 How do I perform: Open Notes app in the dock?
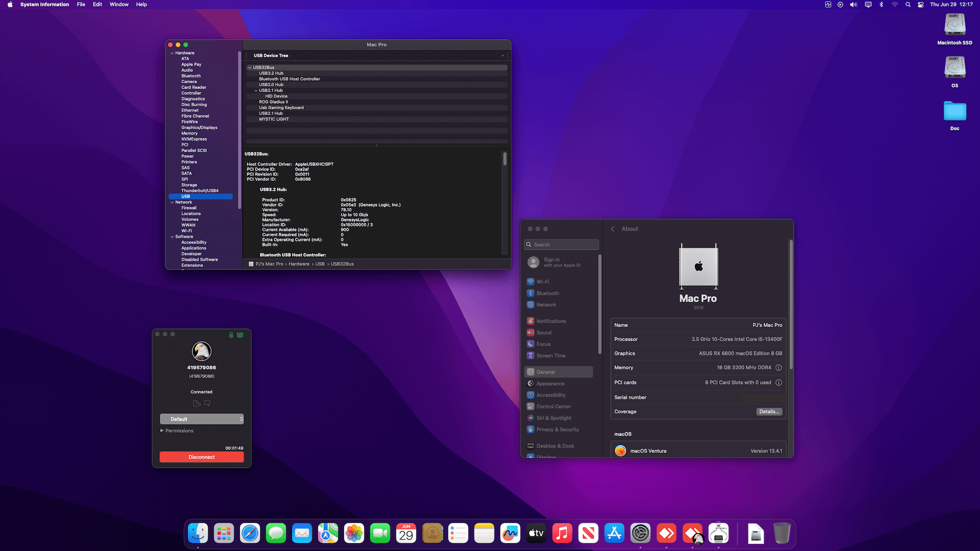click(484, 534)
